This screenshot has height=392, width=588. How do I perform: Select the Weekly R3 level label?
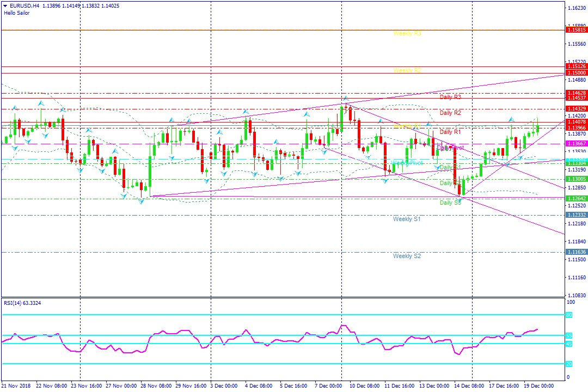[x=407, y=33]
